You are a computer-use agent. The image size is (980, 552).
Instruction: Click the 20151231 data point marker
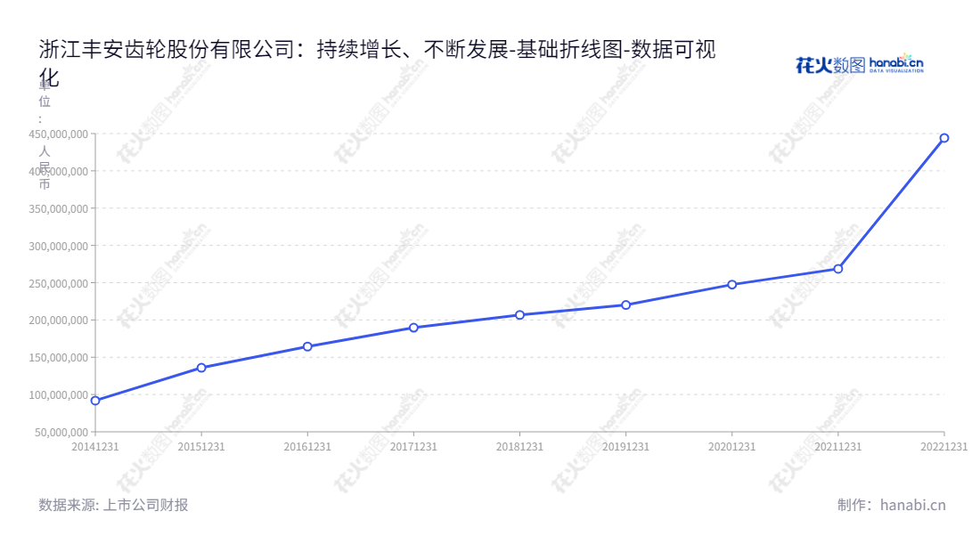[x=201, y=368]
